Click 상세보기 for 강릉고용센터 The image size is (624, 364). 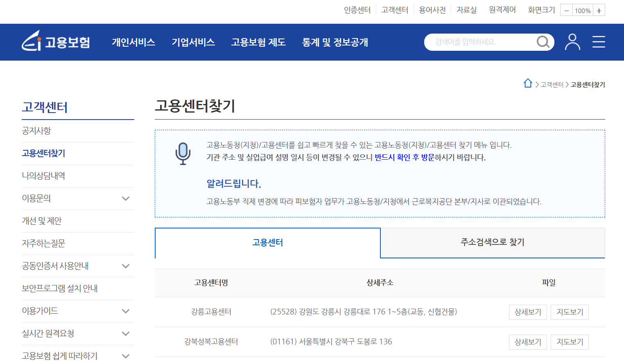pyautogui.click(x=528, y=312)
